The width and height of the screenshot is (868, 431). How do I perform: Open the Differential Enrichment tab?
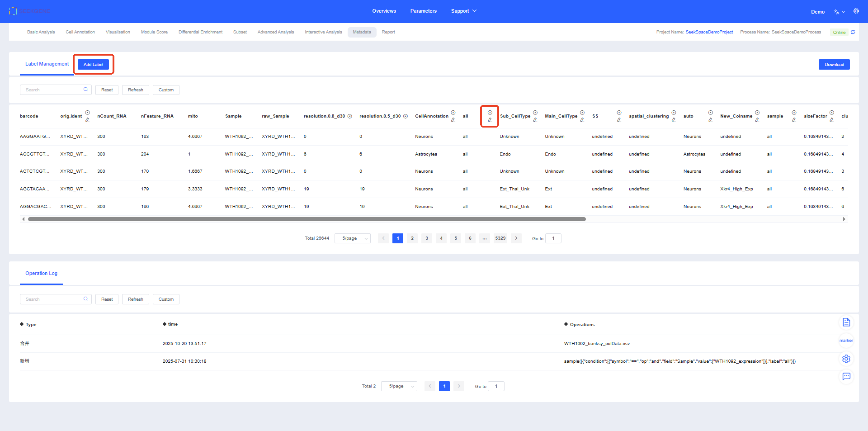pyautogui.click(x=200, y=32)
